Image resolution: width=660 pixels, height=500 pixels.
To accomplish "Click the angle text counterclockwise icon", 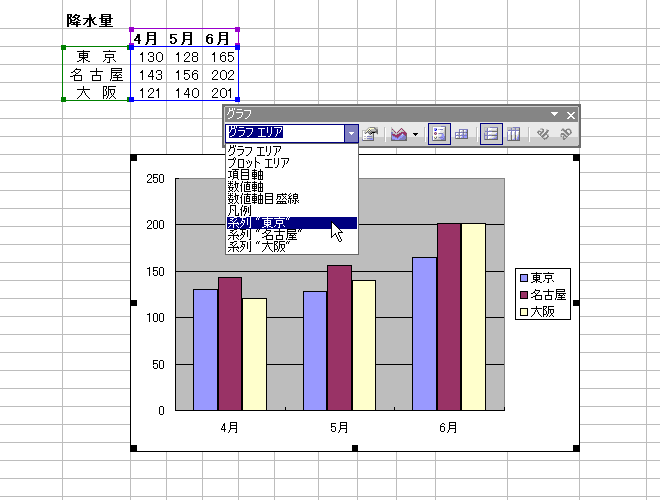I will 565,134.
